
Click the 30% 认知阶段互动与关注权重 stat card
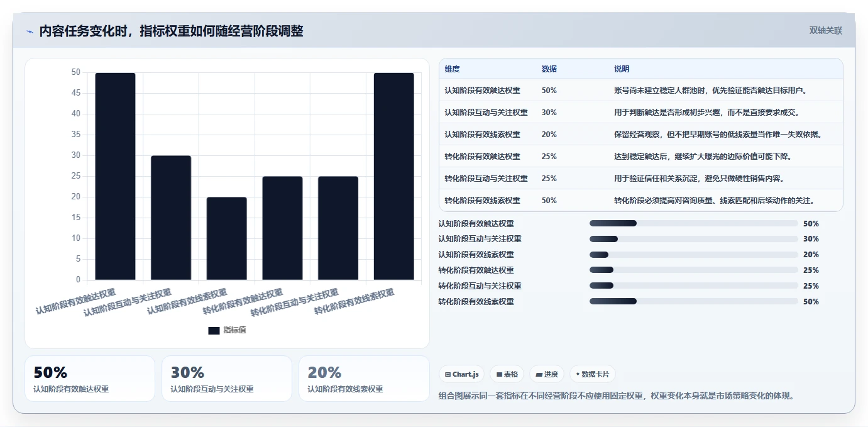tap(227, 379)
